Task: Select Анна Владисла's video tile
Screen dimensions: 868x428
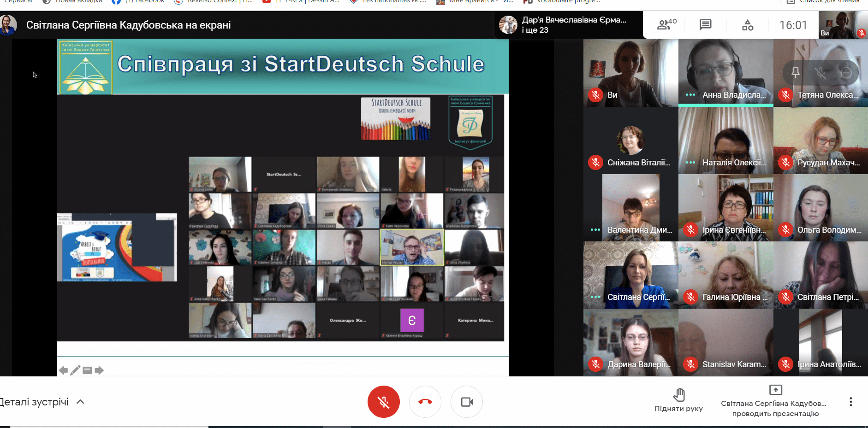Action: (x=725, y=72)
